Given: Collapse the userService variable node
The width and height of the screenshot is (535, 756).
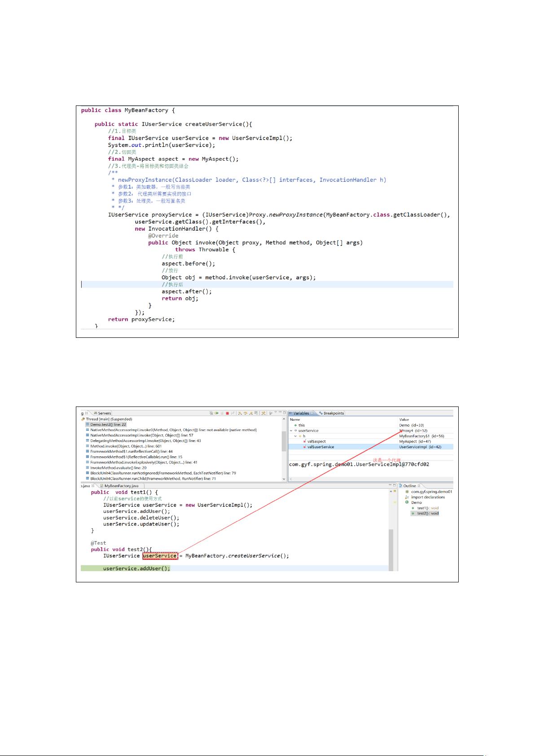Looking at the screenshot, I should click(x=291, y=430).
